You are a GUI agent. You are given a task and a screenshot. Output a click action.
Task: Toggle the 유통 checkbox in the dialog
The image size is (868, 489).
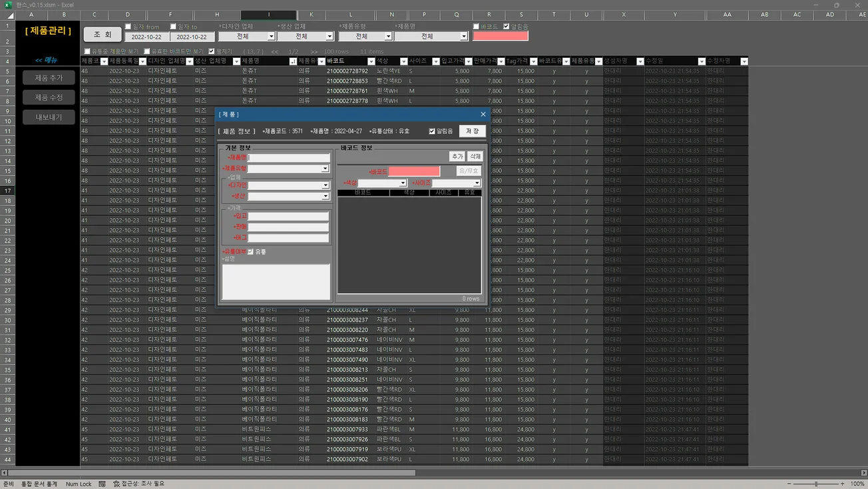(x=251, y=252)
